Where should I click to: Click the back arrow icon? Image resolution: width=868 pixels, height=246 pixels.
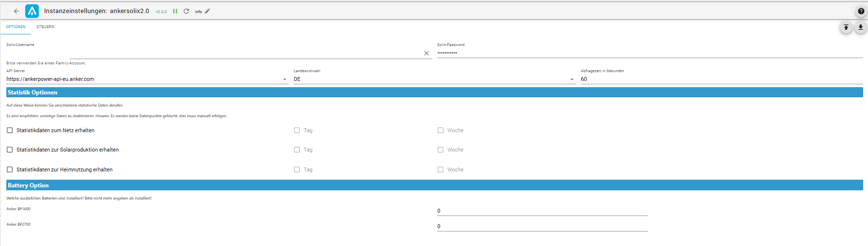pyautogui.click(x=16, y=11)
